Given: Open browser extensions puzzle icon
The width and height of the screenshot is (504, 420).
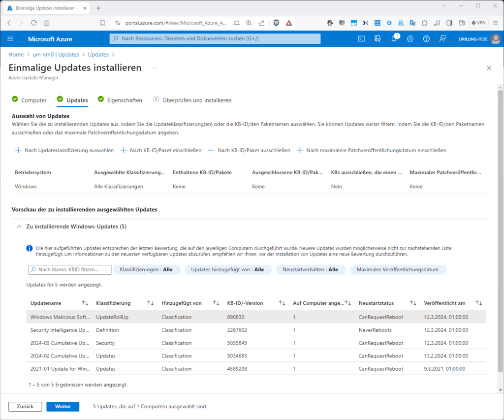Looking at the screenshot, I should coord(424,23).
